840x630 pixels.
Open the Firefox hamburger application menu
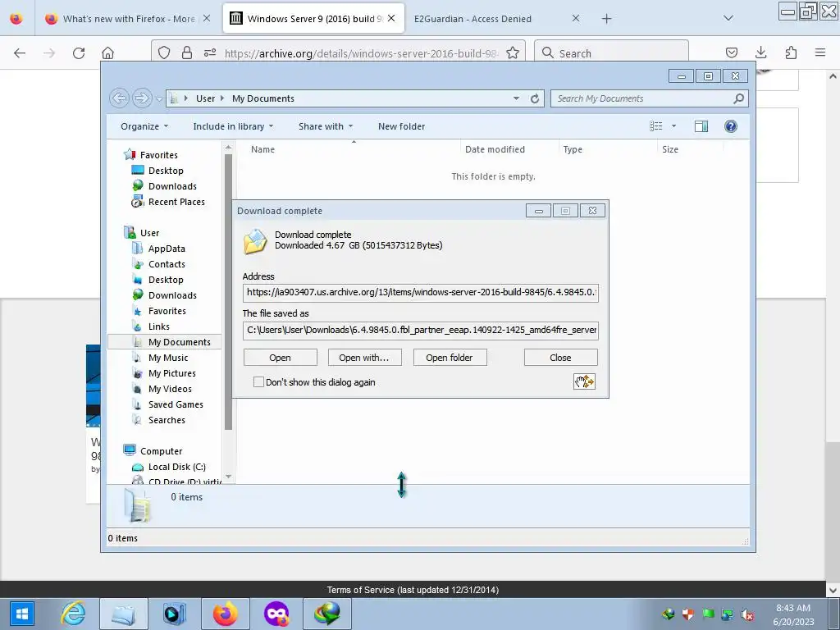(820, 52)
